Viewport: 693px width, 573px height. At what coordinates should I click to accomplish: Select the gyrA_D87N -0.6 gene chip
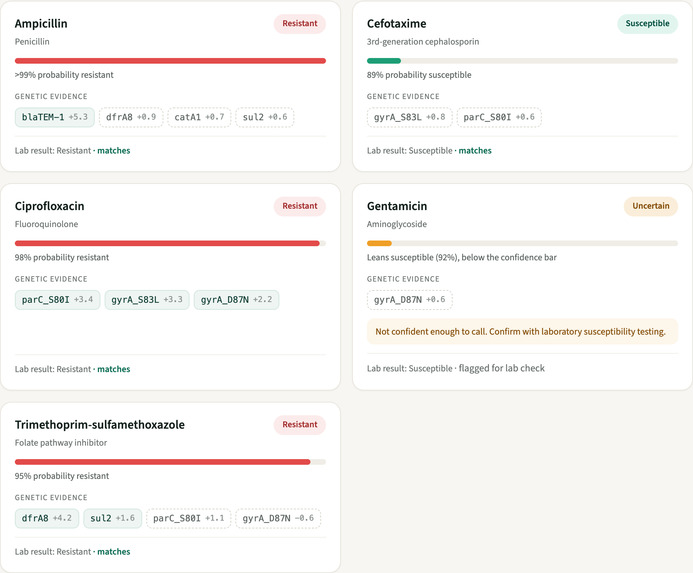point(278,518)
